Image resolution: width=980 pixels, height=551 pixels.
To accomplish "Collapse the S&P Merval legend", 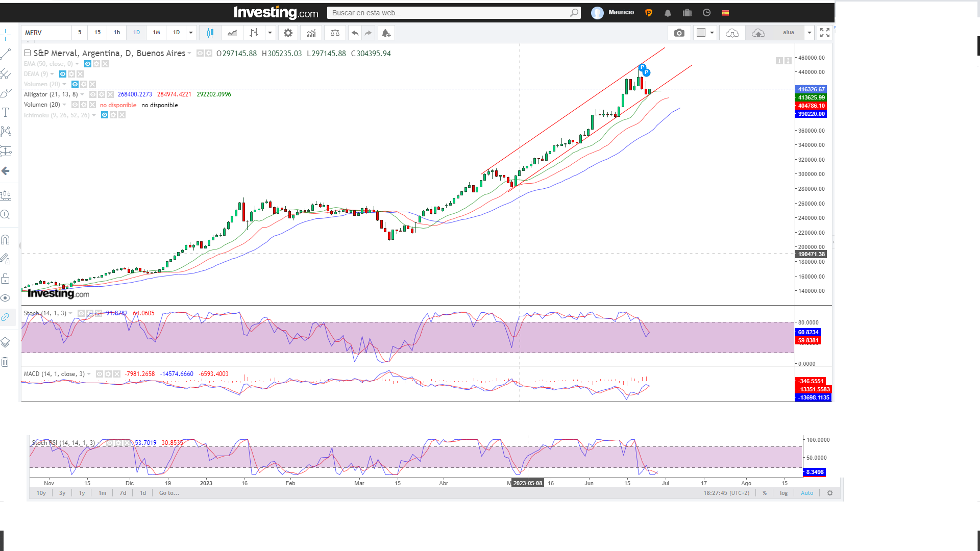I will (x=28, y=53).
